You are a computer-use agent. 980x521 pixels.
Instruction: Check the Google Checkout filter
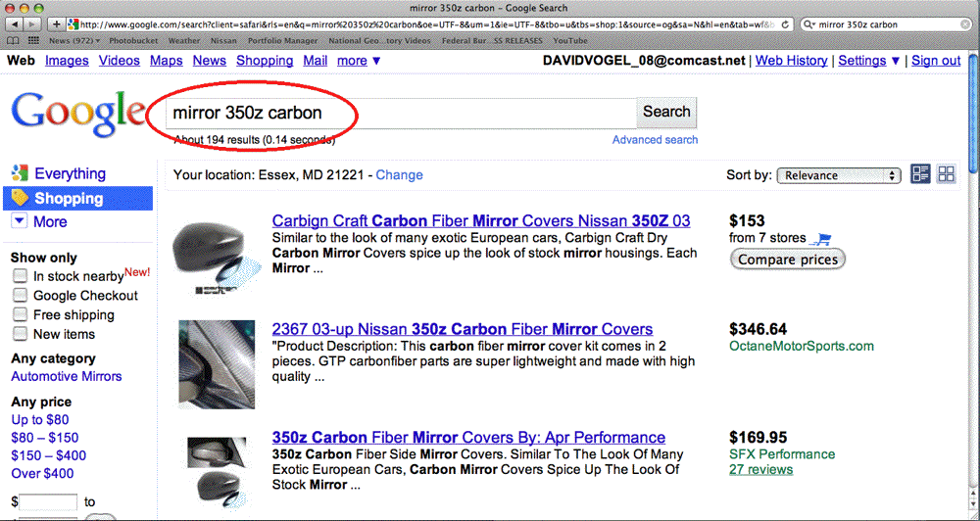(20, 295)
